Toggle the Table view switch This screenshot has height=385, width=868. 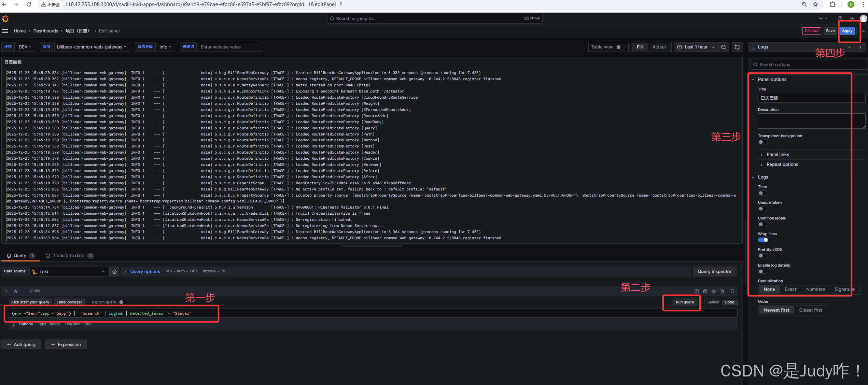click(620, 47)
